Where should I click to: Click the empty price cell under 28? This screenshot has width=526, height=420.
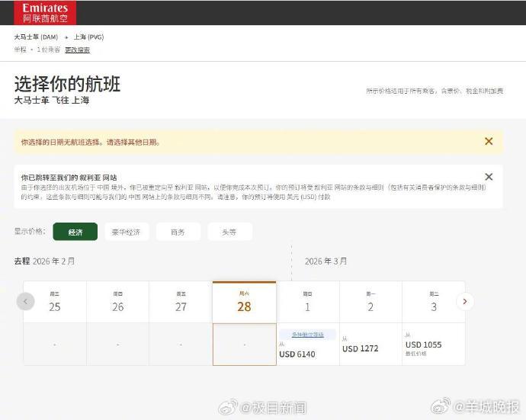[x=245, y=345]
